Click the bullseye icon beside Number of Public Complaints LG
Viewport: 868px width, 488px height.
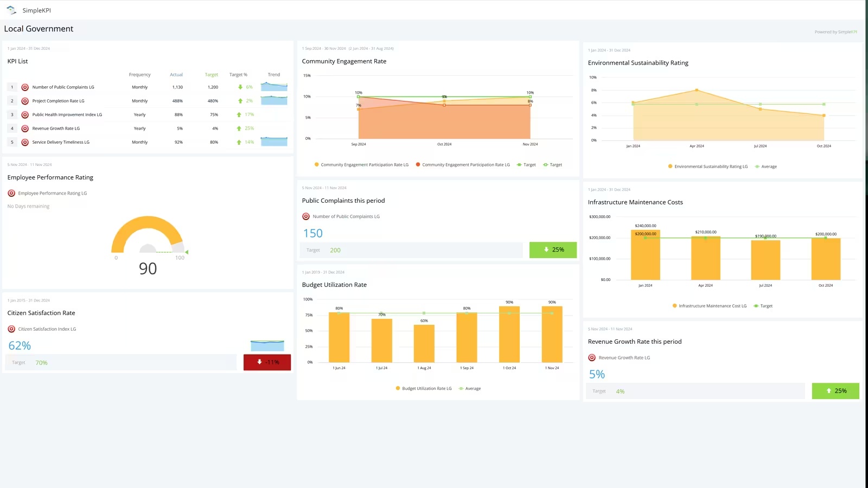[x=25, y=87]
